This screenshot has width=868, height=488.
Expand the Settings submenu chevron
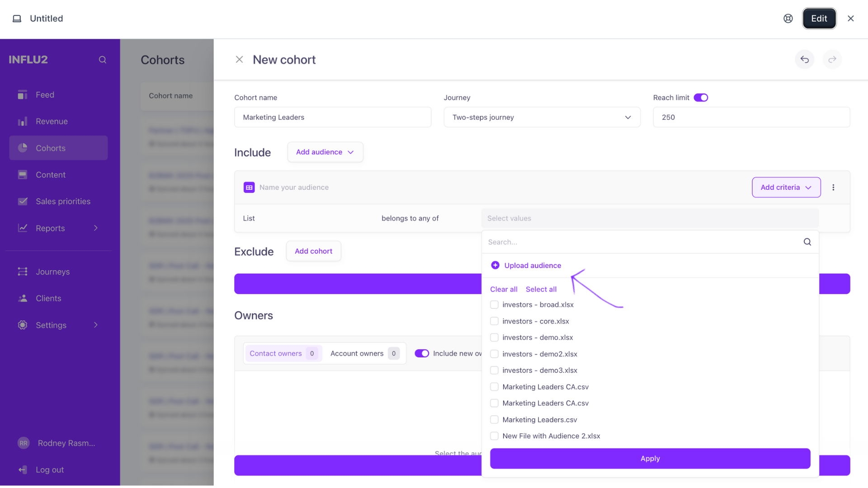[x=96, y=325]
